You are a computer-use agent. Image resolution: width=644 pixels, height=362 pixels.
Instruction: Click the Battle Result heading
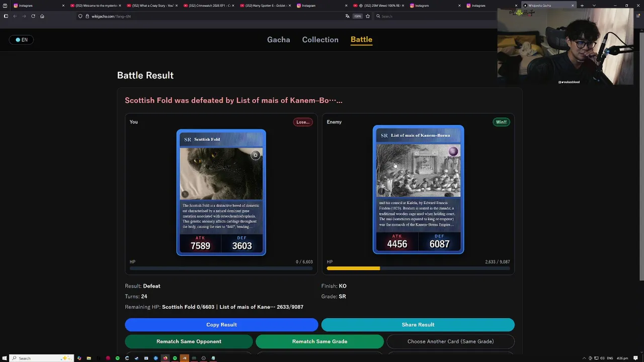145,75
